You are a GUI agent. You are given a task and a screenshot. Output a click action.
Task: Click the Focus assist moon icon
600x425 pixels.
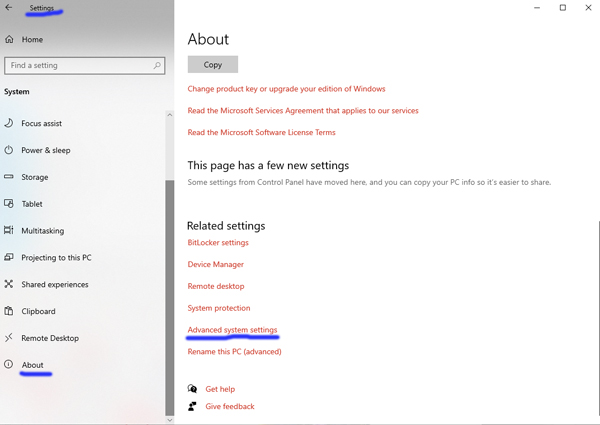9,123
